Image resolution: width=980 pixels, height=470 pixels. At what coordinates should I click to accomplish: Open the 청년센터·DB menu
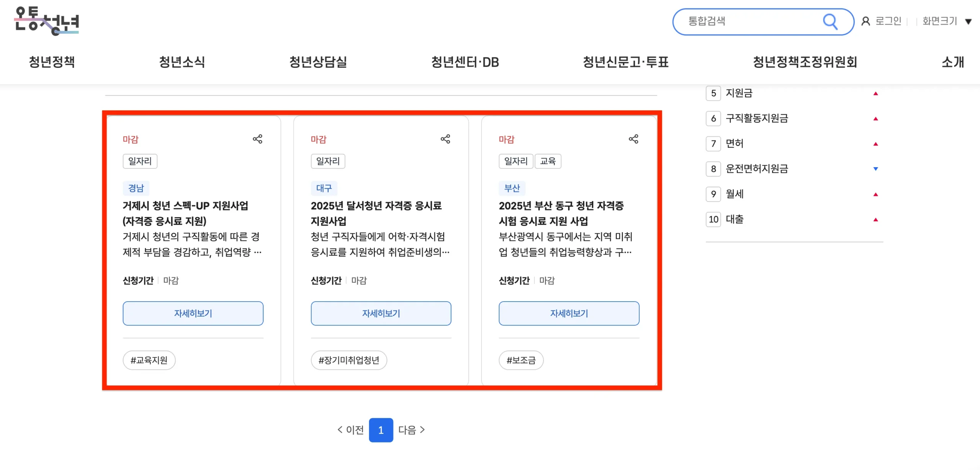coord(465,62)
